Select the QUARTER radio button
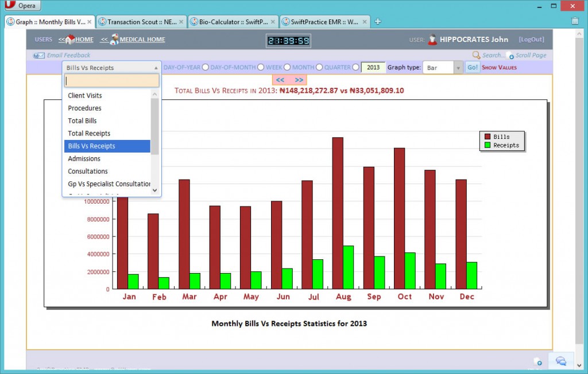 click(355, 67)
